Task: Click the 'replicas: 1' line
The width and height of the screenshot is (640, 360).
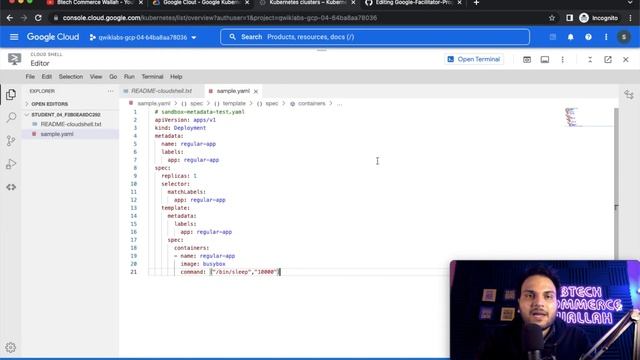Action: tap(179, 176)
